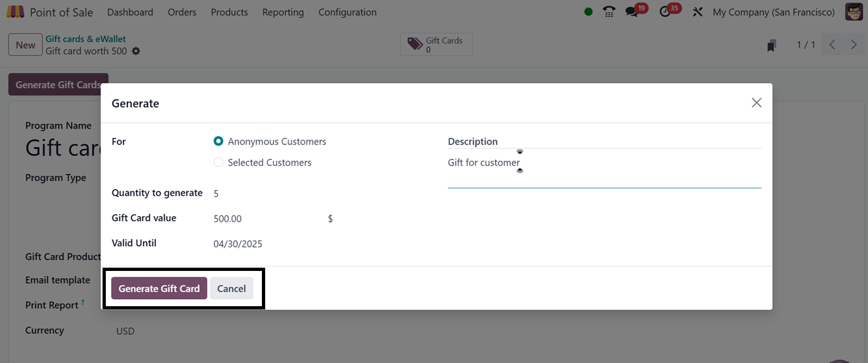Click the wrench debug tools icon
Viewport: 868px width, 363px height.
[x=698, y=12]
